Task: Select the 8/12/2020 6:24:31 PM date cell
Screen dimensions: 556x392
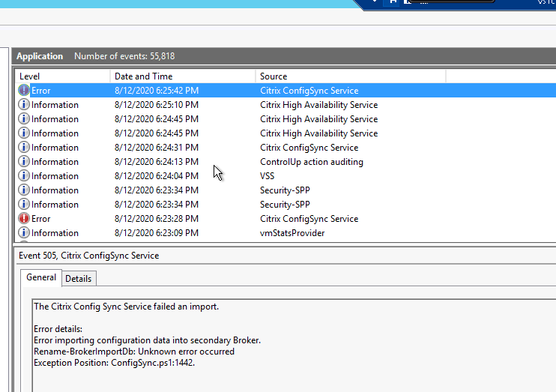Action: (157, 147)
